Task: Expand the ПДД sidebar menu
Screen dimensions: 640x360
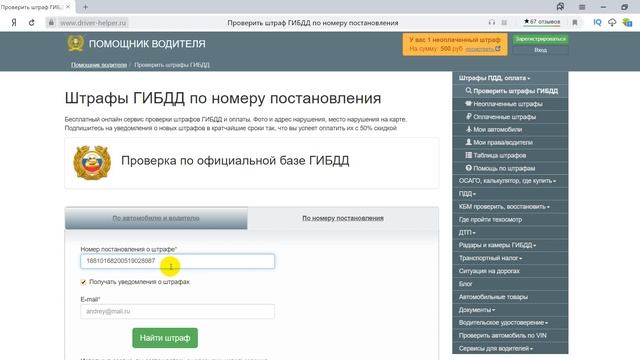Action: click(510, 193)
